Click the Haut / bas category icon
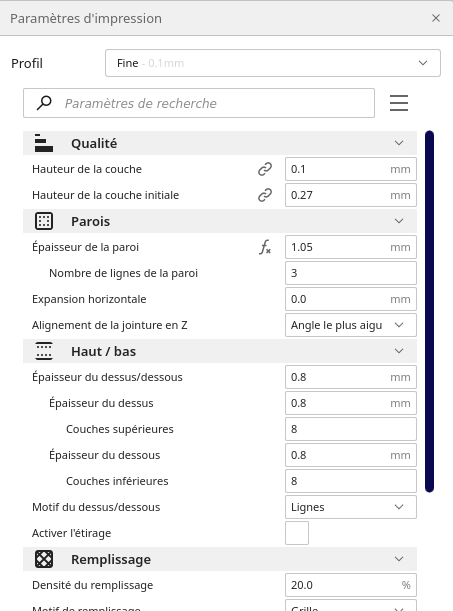The height and width of the screenshot is (611, 453). coord(44,351)
